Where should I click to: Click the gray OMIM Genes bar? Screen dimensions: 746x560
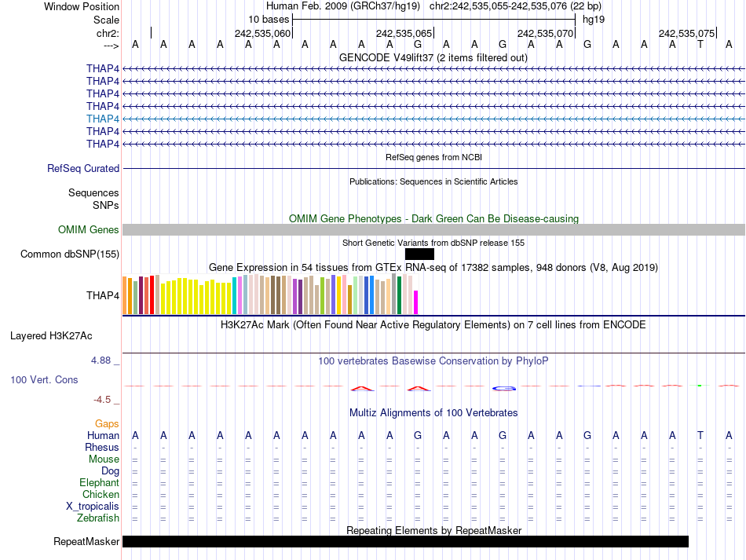coord(433,229)
